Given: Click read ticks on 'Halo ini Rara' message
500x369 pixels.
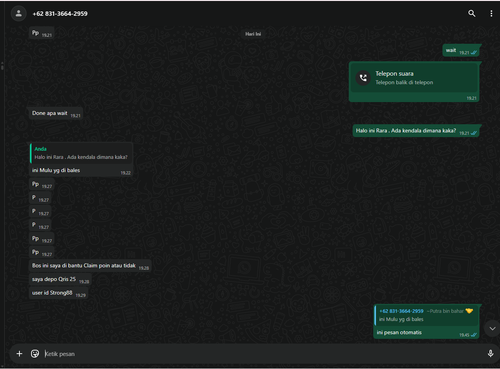Looking at the screenshot, I should [x=474, y=133].
